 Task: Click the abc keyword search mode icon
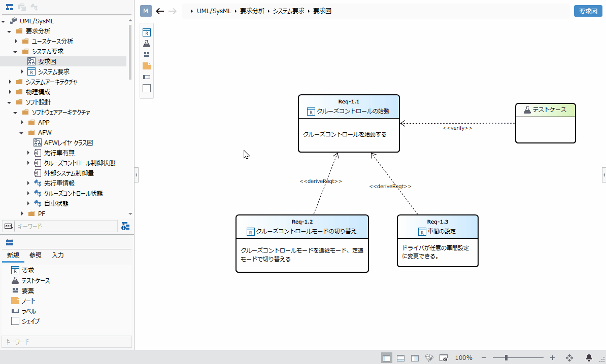pyautogui.click(x=9, y=226)
